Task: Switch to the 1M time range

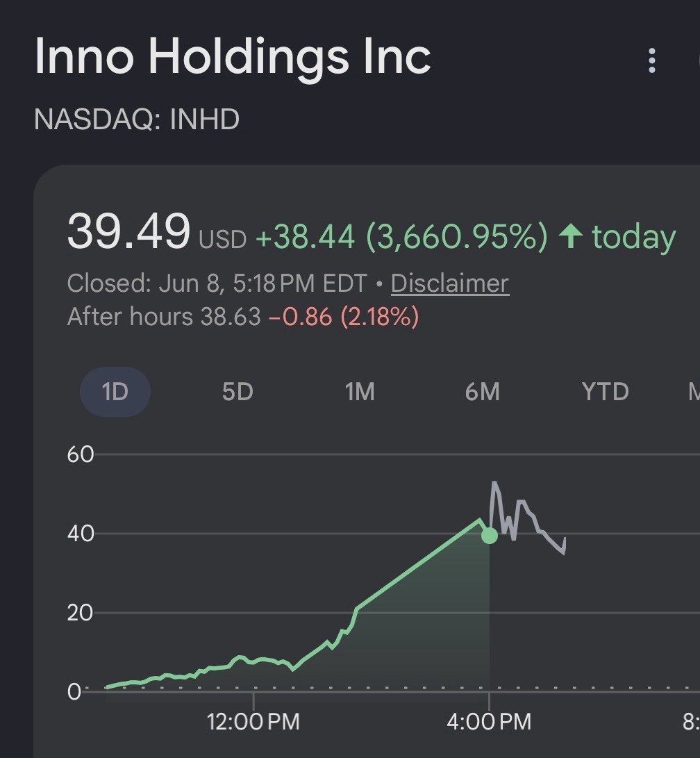Action: pyautogui.click(x=360, y=392)
